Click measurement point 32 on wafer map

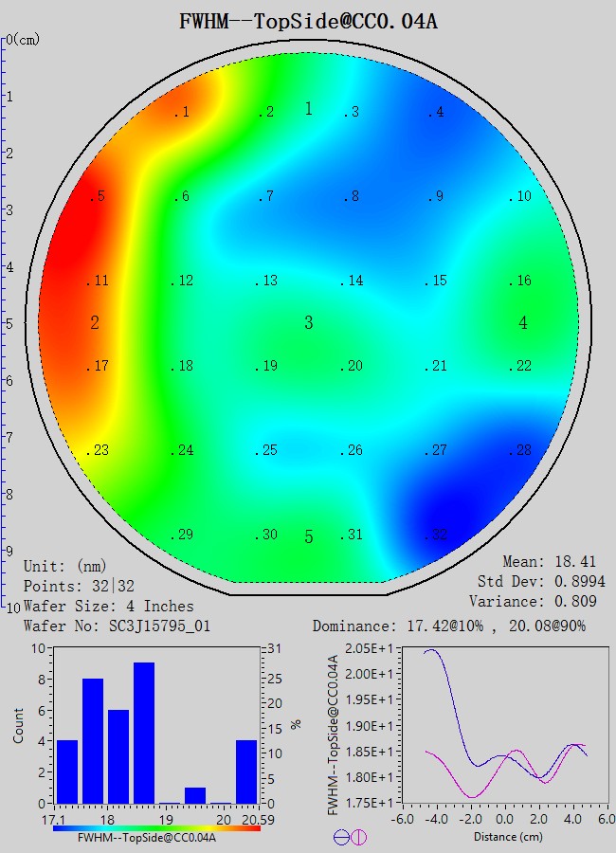point(436,535)
